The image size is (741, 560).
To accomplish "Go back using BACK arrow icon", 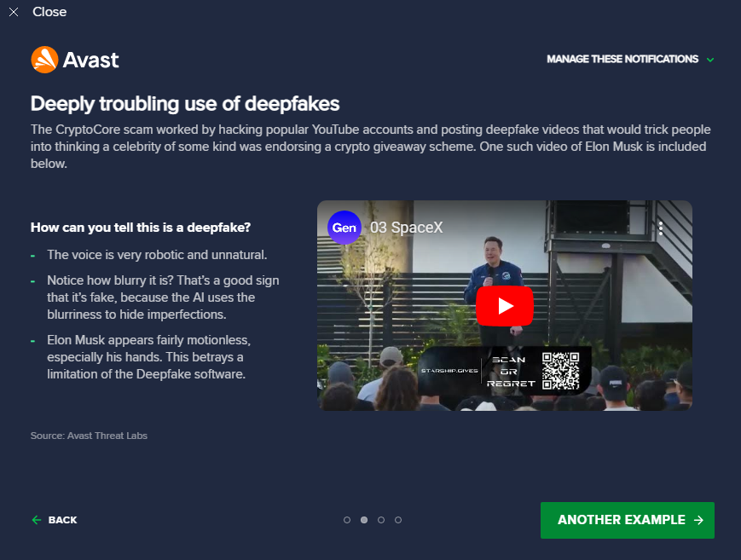I will [x=37, y=520].
